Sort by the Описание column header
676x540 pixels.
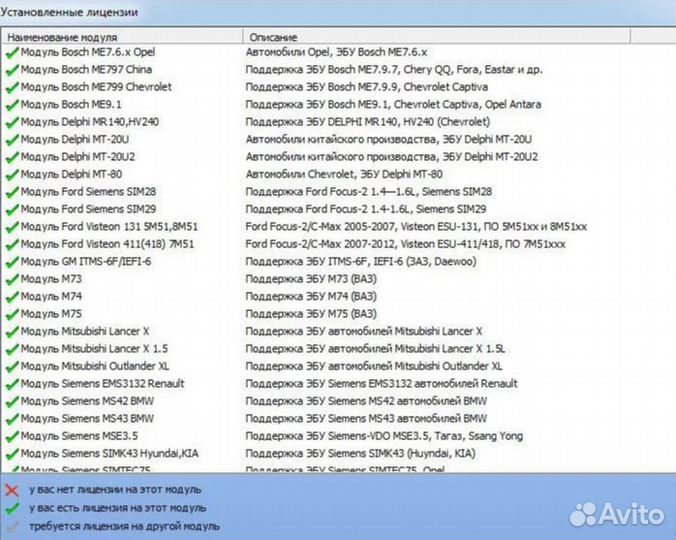[x=436, y=37]
